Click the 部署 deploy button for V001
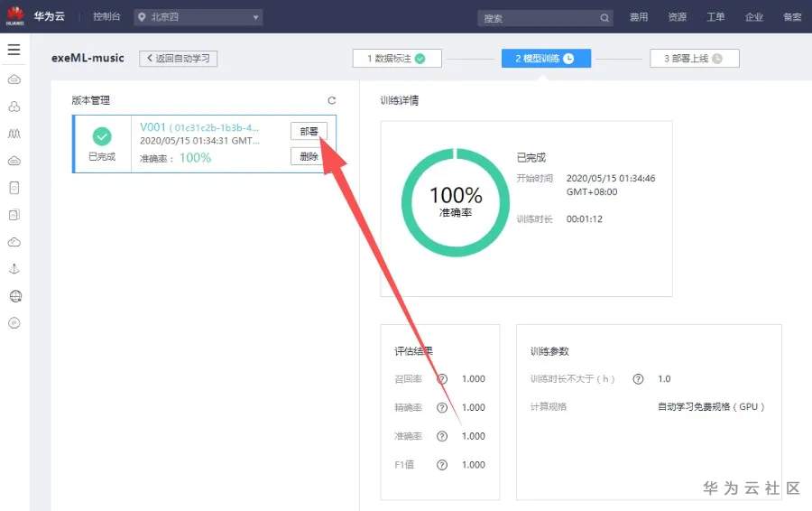Viewport: 812px width, 511px height. pos(309,131)
